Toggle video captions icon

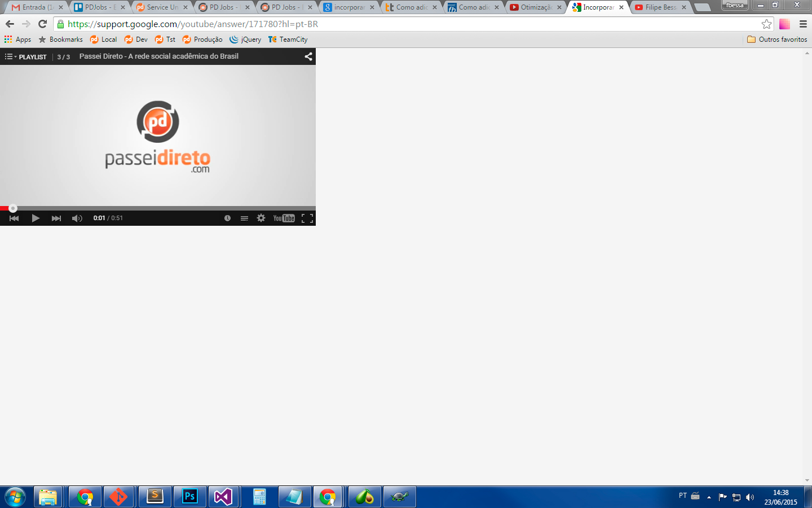(x=244, y=218)
